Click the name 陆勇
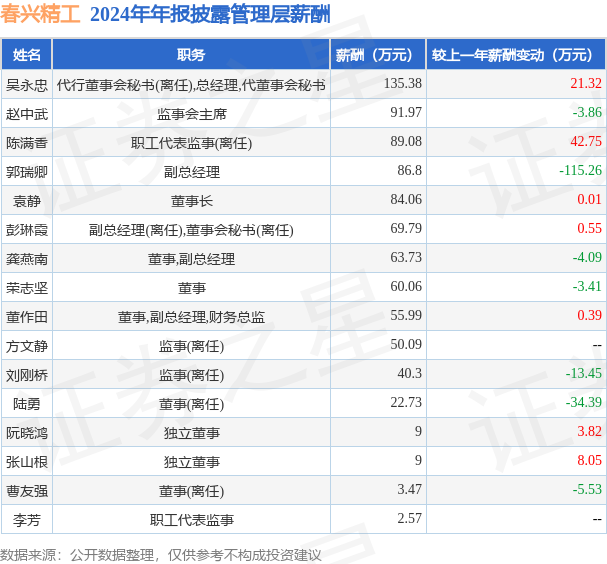Screen dimensions: 607x564 [27, 404]
